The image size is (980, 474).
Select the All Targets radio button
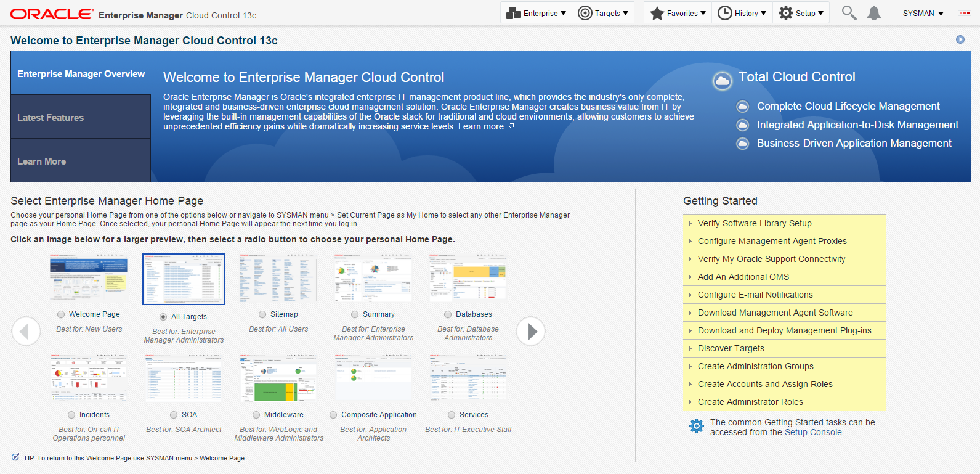click(x=163, y=317)
